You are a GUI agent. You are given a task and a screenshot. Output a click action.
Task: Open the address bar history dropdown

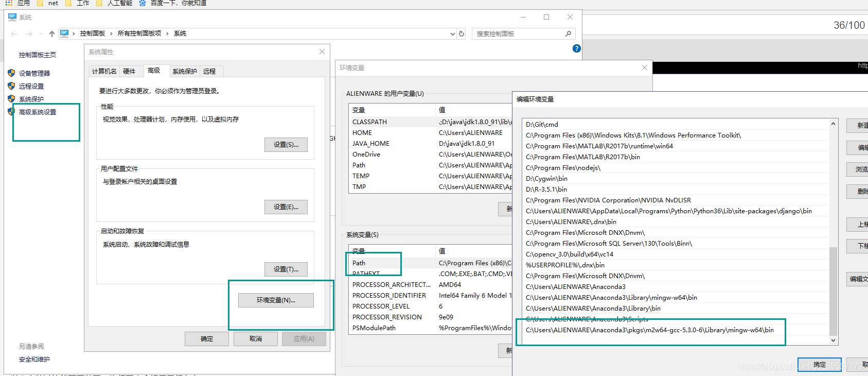click(453, 34)
